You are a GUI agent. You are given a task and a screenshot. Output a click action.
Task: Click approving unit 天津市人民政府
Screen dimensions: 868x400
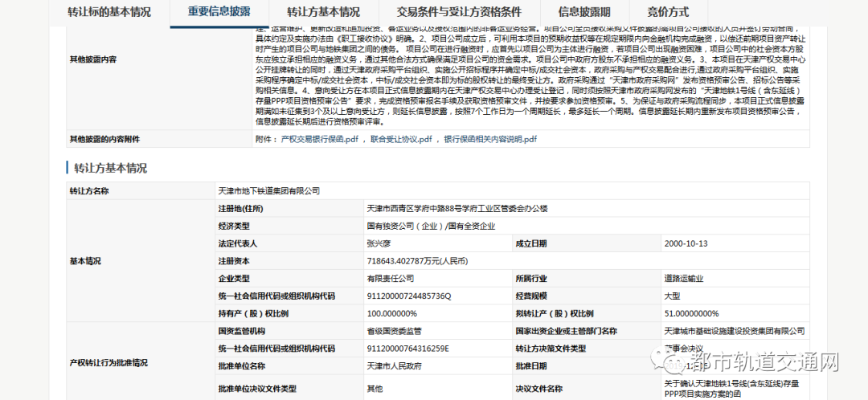pos(394,366)
